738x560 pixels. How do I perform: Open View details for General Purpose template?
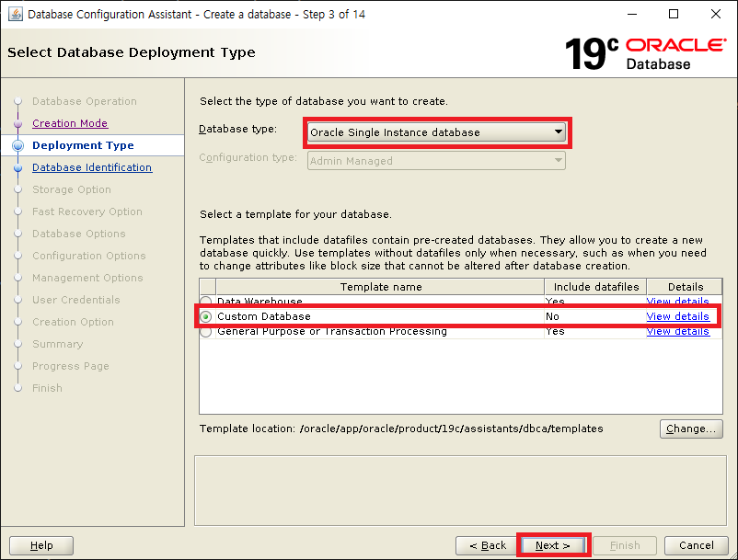coord(678,331)
